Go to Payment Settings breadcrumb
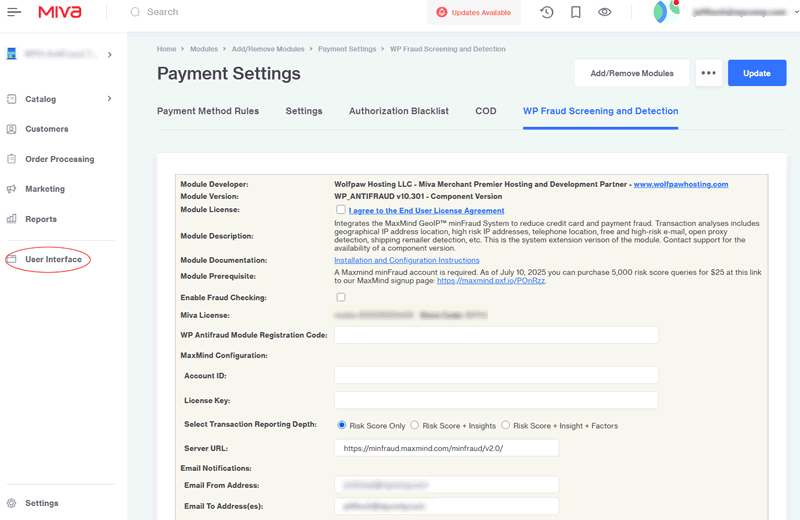This screenshot has width=800, height=520. tap(347, 49)
